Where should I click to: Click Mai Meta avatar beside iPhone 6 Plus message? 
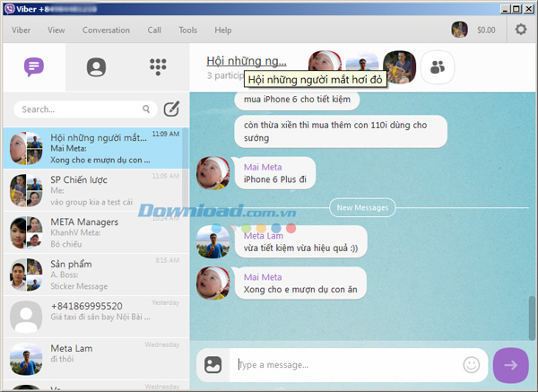[x=213, y=173]
